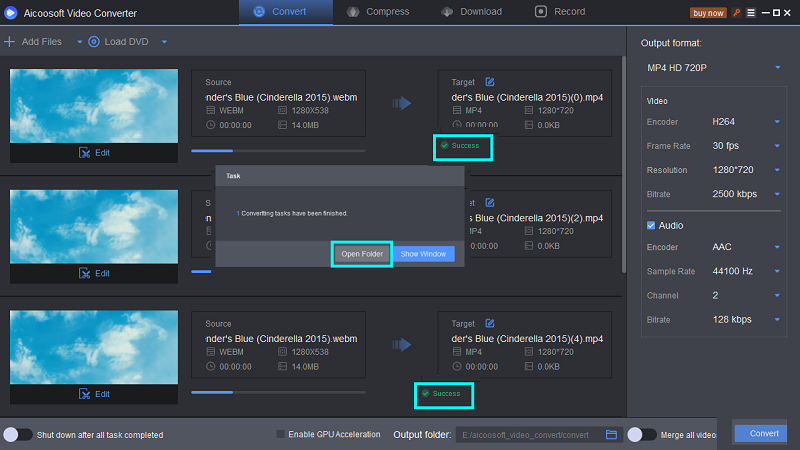
Task: Click the key registration icon
Action: tap(736, 13)
